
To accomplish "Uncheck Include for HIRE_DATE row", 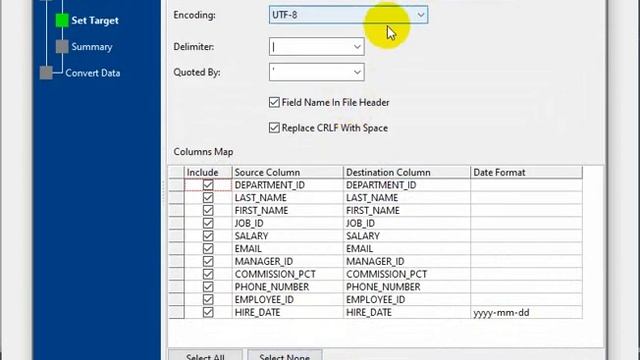I will tap(208, 312).
